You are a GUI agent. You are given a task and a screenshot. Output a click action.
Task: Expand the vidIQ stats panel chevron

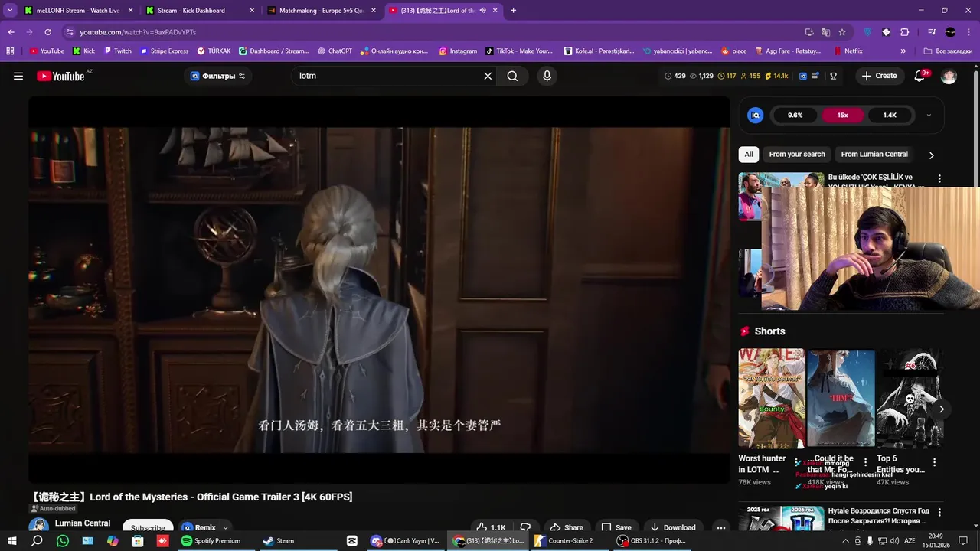point(929,115)
